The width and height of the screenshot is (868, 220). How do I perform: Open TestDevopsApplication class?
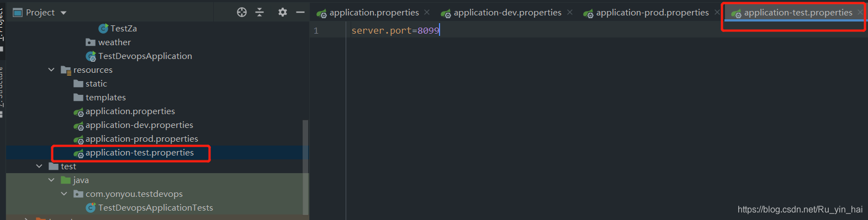[x=145, y=56]
